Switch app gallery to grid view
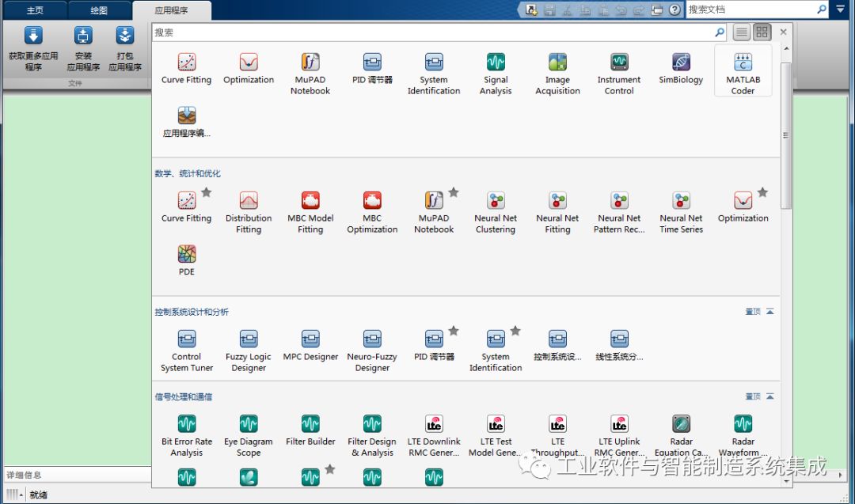 tap(762, 32)
